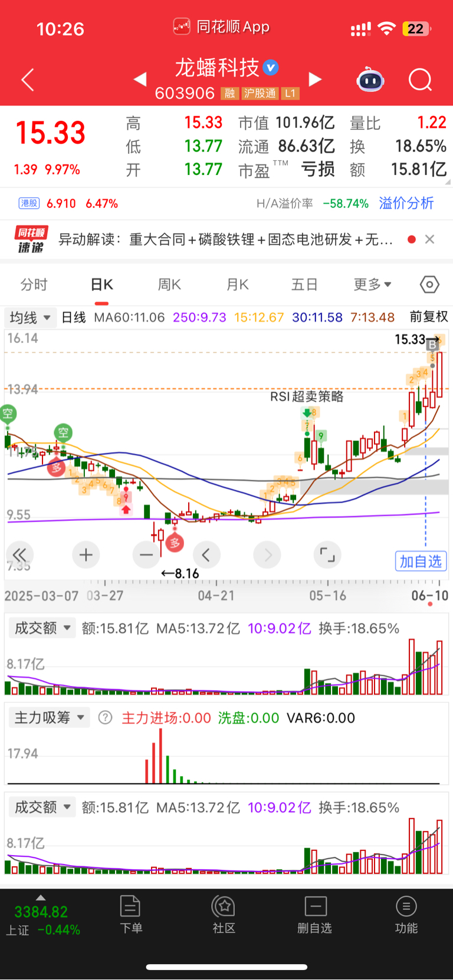Open the 均线 indicator dropdown

pyautogui.click(x=30, y=318)
